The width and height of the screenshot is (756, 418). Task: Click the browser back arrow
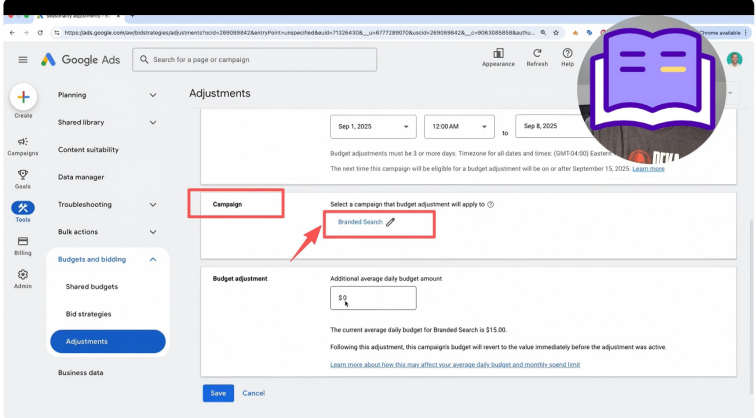pyautogui.click(x=12, y=33)
